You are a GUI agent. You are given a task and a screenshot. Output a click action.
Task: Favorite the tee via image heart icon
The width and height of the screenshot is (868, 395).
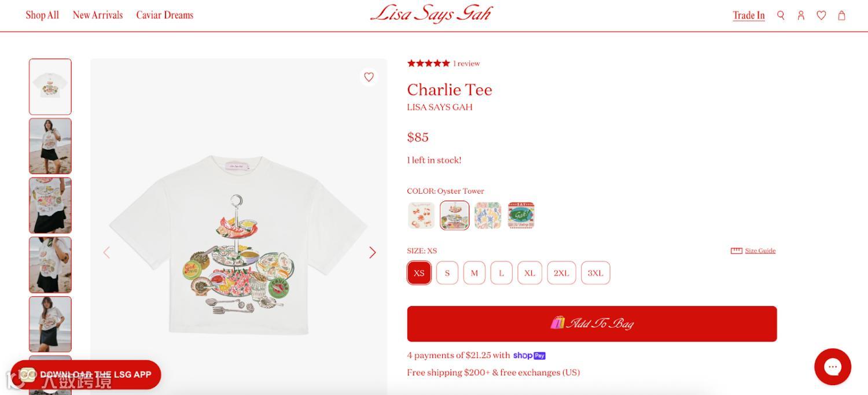click(369, 77)
